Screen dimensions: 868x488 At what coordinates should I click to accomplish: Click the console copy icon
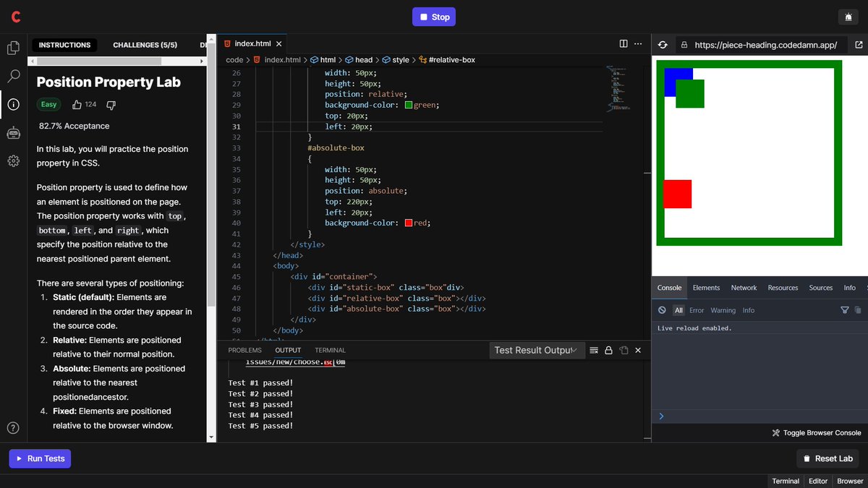click(858, 310)
